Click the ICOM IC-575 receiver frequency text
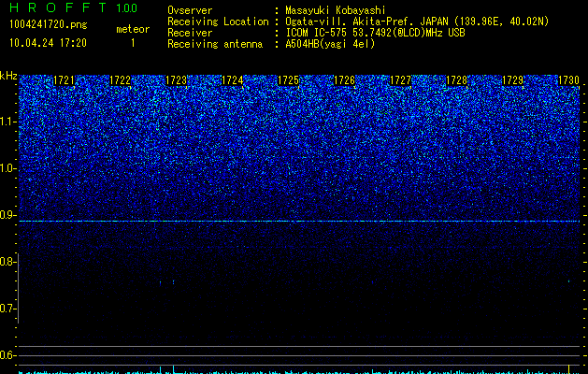The image size is (588, 374). click(375, 33)
